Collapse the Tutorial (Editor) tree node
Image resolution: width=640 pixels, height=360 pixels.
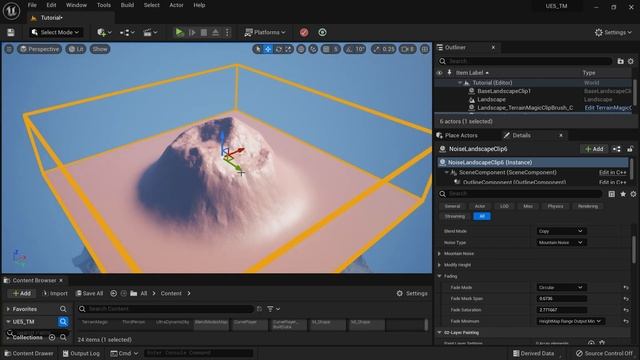point(460,82)
